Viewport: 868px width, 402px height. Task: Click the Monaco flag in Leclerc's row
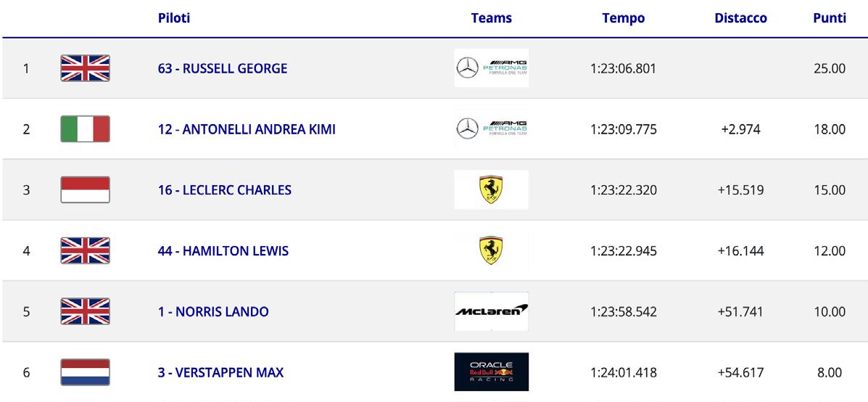pos(86,190)
